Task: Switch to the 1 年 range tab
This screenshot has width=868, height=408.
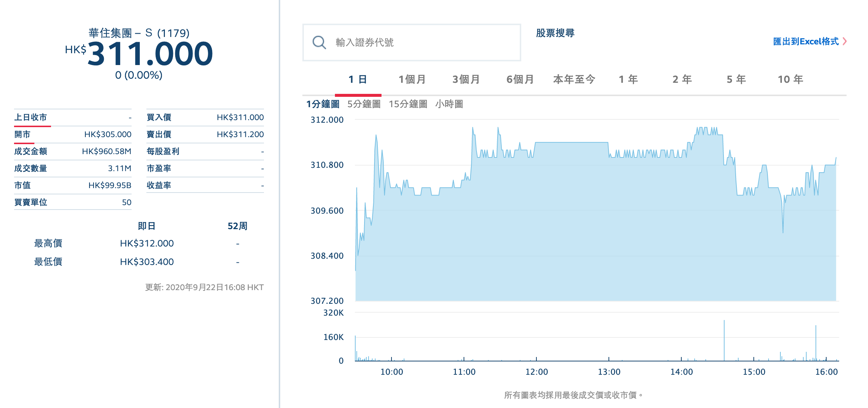Action: tap(628, 79)
